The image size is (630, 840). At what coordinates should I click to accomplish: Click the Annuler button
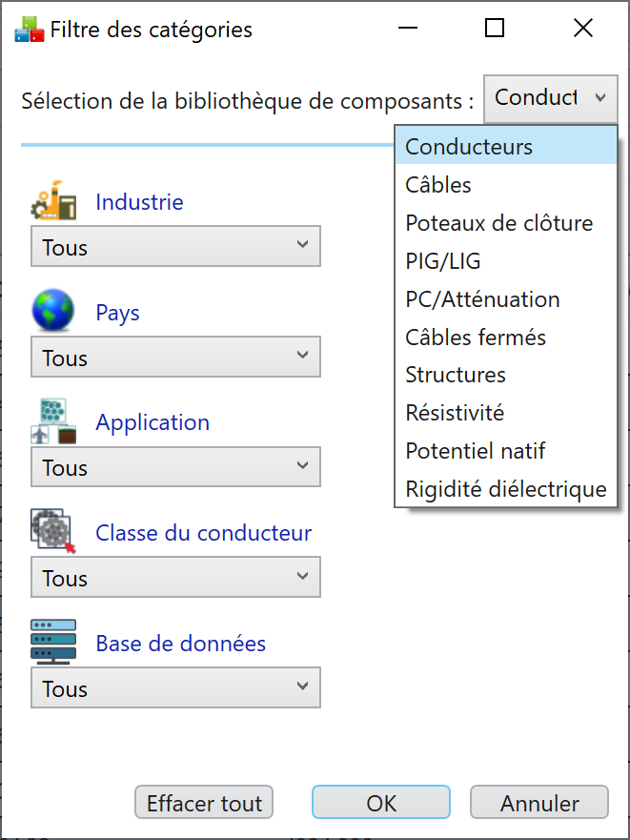pyautogui.click(x=539, y=803)
